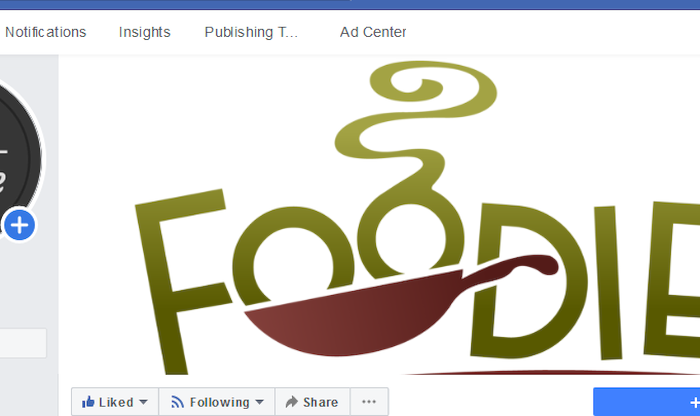The width and height of the screenshot is (700, 416).
Task: Open the dark circular page profile picture
Action: coord(20,158)
